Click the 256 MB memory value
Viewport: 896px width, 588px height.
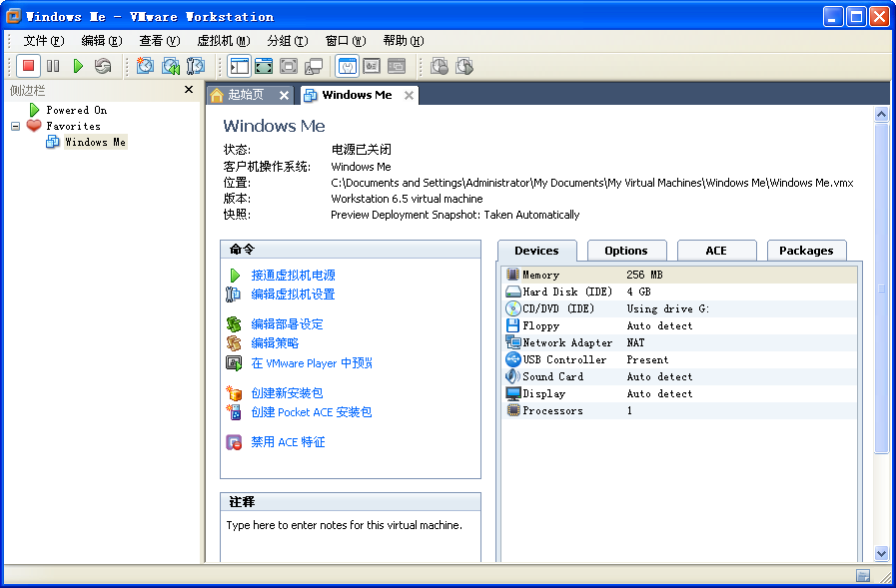tap(644, 275)
